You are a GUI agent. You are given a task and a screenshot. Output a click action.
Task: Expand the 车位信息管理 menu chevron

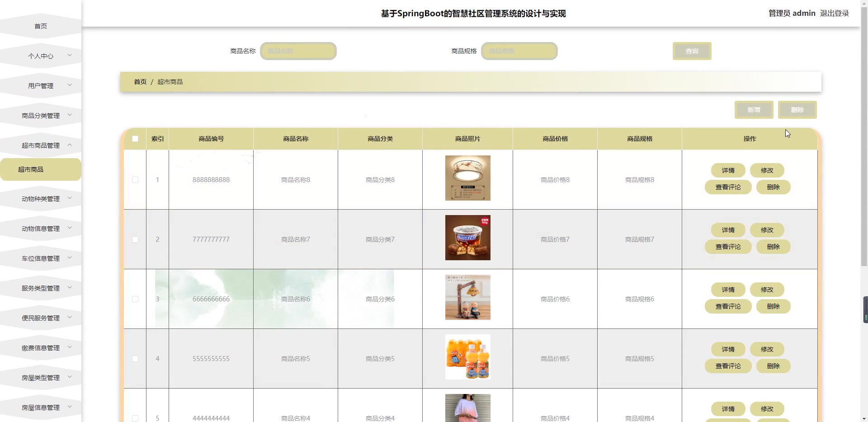click(x=70, y=258)
